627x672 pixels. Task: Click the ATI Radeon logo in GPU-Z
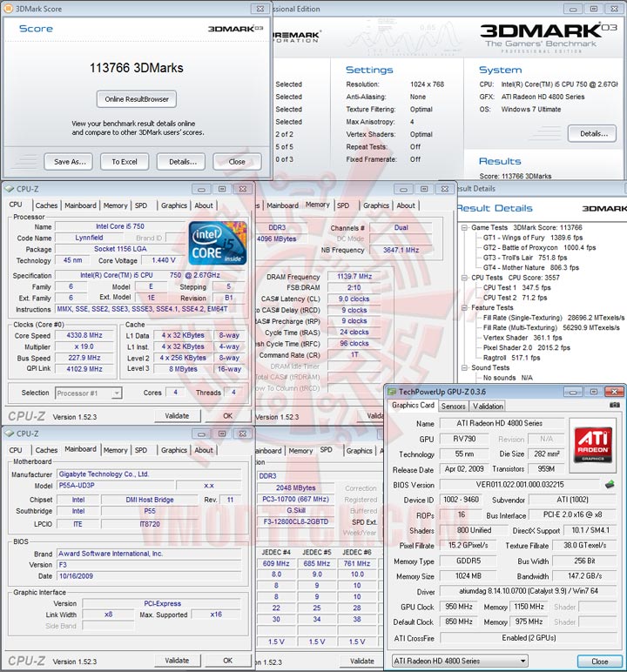(x=593, y=445)
